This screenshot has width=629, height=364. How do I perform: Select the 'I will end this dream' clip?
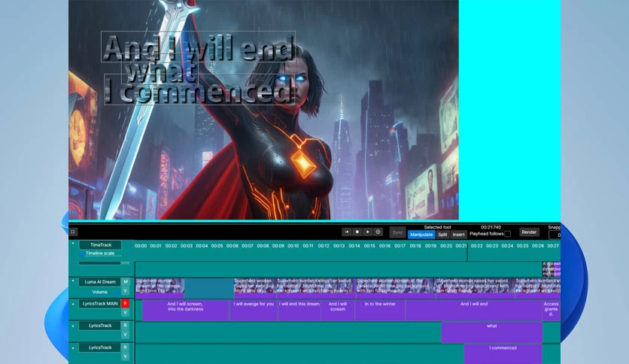[299, 311]
